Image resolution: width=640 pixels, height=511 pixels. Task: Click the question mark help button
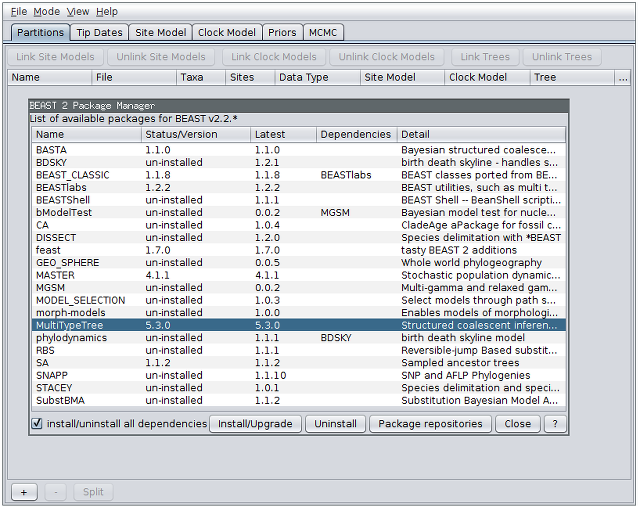pyautogui.click(x=555, y=424)
